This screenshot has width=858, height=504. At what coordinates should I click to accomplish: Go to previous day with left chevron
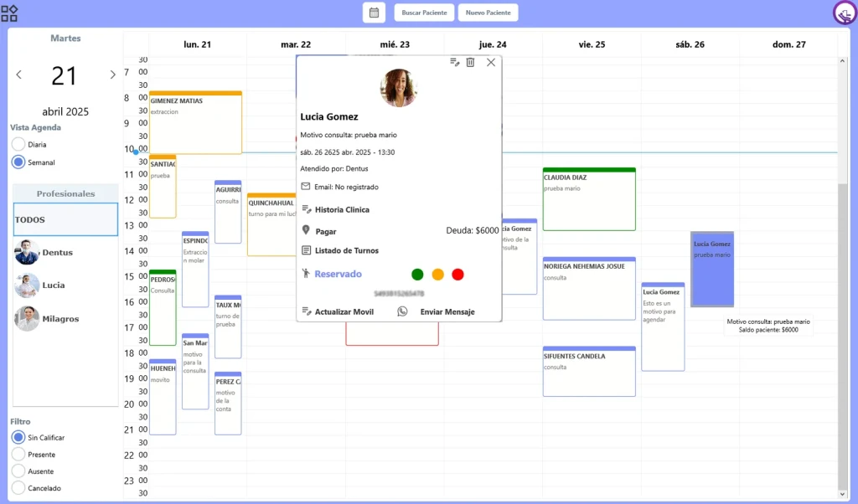pos(19,75)
